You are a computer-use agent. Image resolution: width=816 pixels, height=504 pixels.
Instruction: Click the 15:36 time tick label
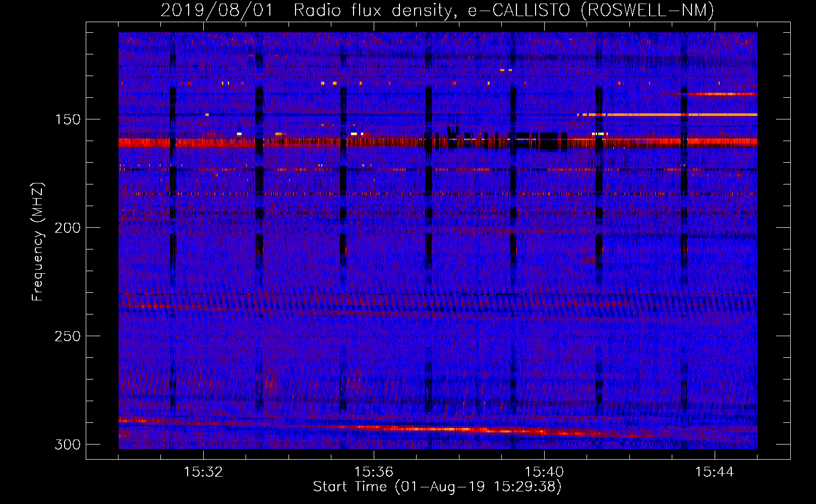pyautogui.click(x=374, y=472)
